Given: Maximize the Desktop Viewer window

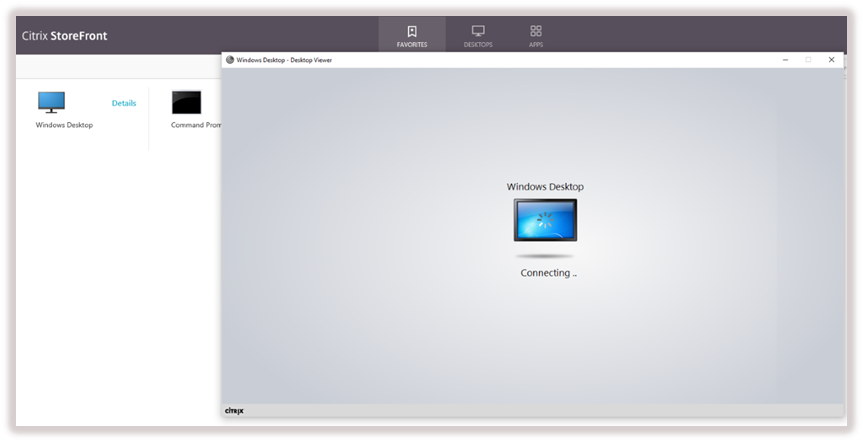Looking at the screenshot, I should pos(808,59).
